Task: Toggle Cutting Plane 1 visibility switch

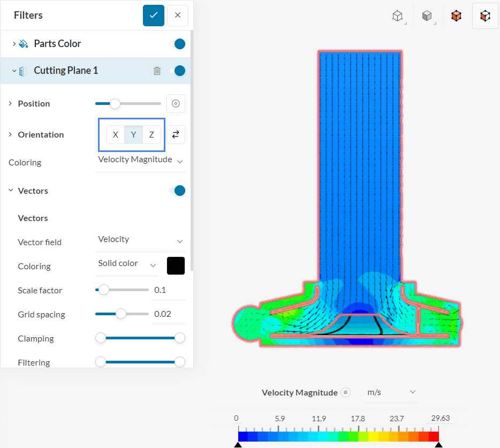Action: 177,71
